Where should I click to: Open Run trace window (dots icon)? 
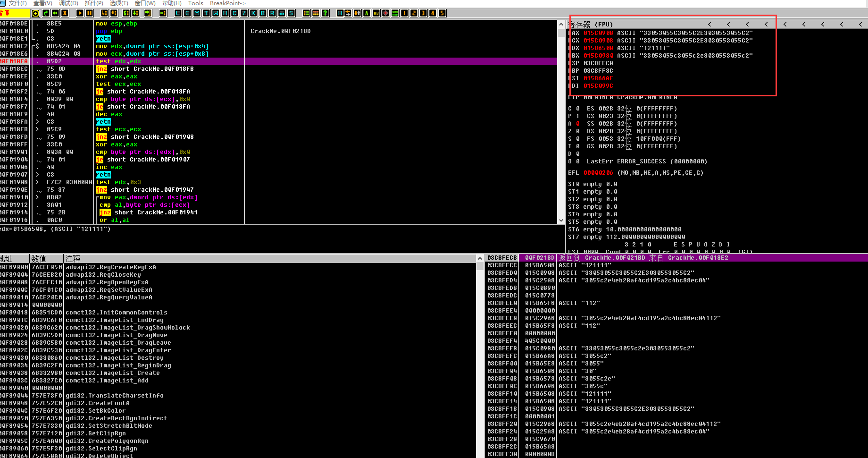pos(282,13)
